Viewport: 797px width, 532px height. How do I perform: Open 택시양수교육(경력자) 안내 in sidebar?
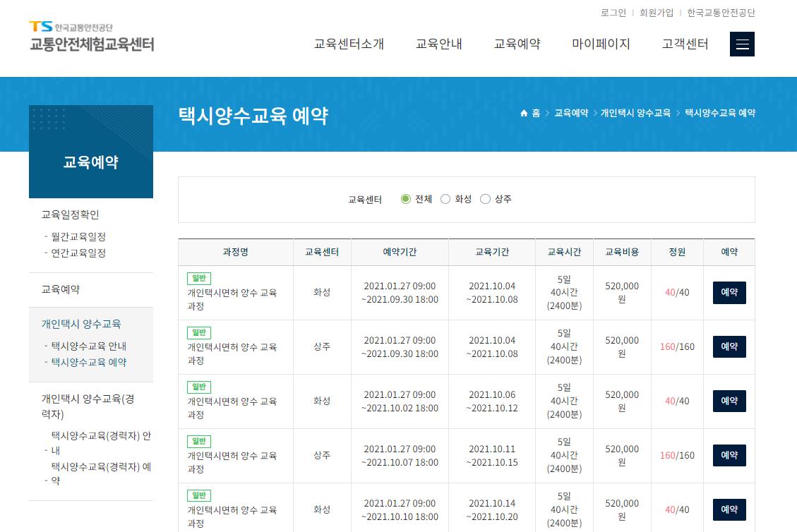click(101, 442)
